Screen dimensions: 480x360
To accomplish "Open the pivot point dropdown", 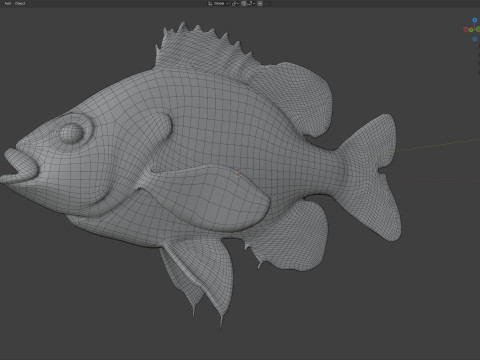I will tap(235, 3).
